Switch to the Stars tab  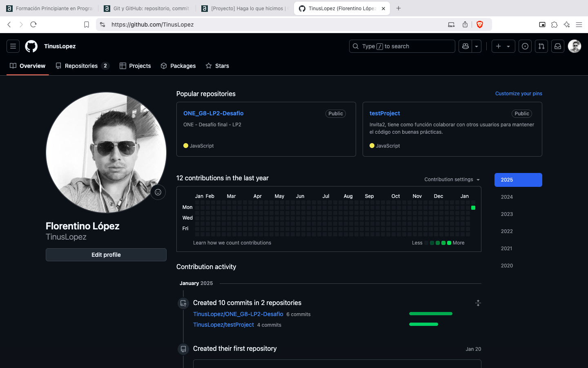point(217,66)
